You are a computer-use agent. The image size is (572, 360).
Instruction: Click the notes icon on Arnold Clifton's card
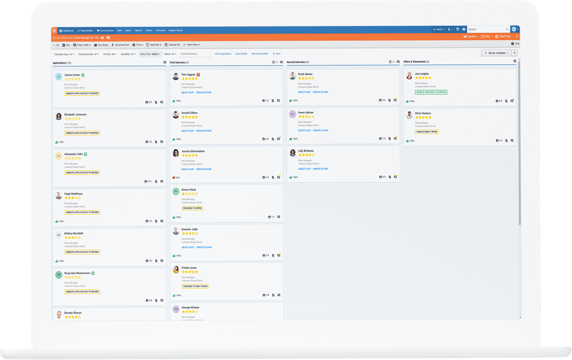coord(279,139)
